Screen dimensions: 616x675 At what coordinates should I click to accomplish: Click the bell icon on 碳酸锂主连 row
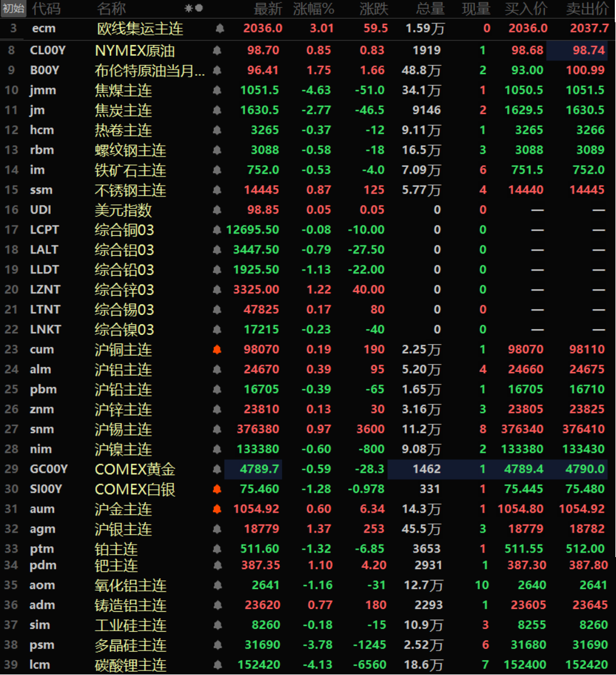(217, 665)
